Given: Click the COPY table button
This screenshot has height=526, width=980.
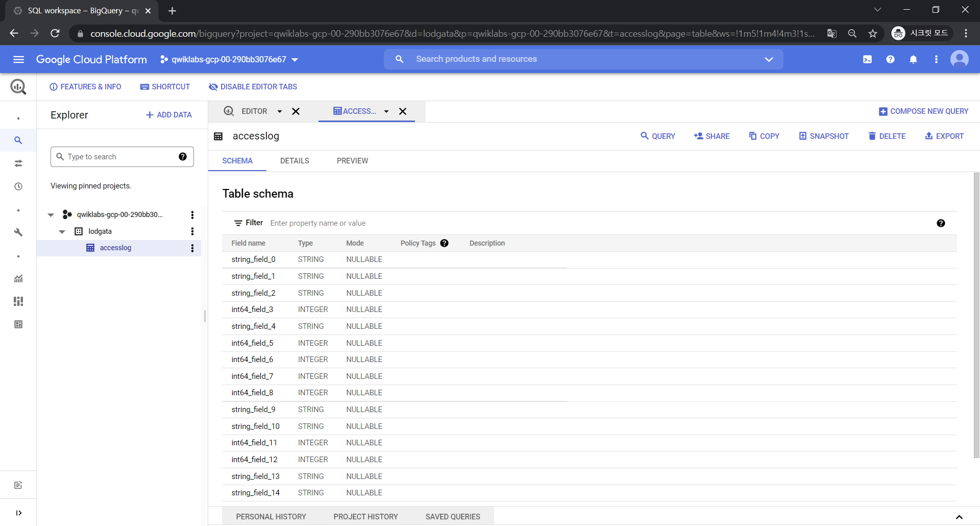Looking at the screenshot, I should click(x=764, y=136).
